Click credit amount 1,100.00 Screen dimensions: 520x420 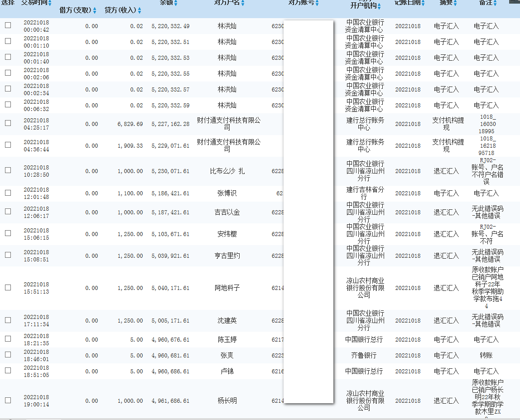click(130, 193)
